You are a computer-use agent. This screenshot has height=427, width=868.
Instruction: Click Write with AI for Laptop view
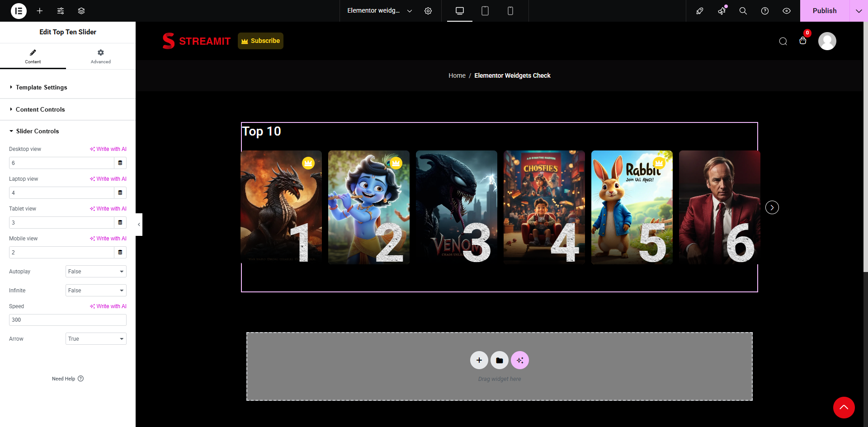(108, 179)
